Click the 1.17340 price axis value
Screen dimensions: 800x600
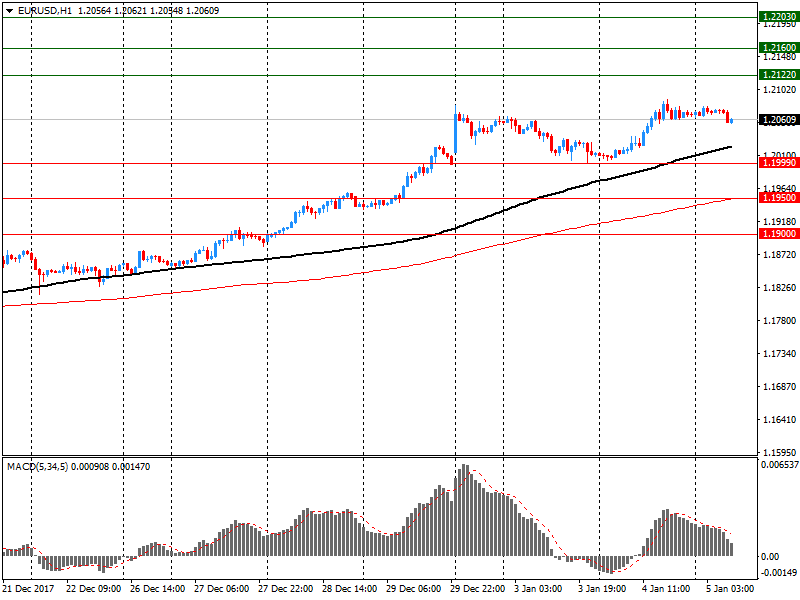779,354
